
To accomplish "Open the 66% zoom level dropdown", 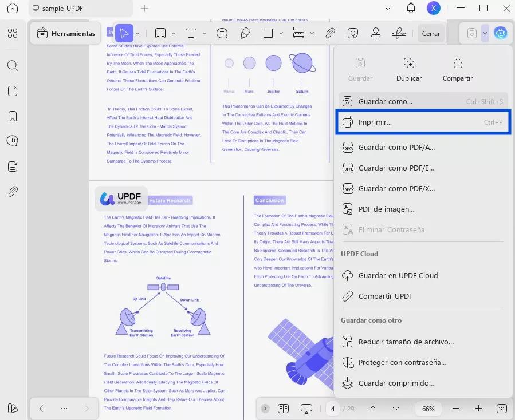I will click(x=428, y=409).
